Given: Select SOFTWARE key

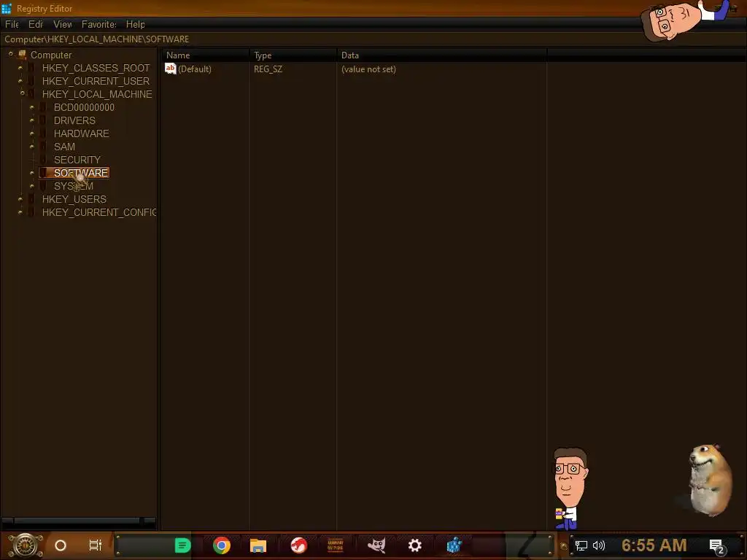Looking at the screenshot, I should (81, 173).
